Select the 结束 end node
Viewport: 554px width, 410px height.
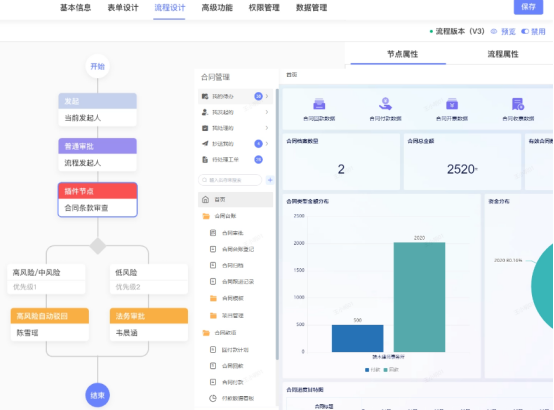98,395
